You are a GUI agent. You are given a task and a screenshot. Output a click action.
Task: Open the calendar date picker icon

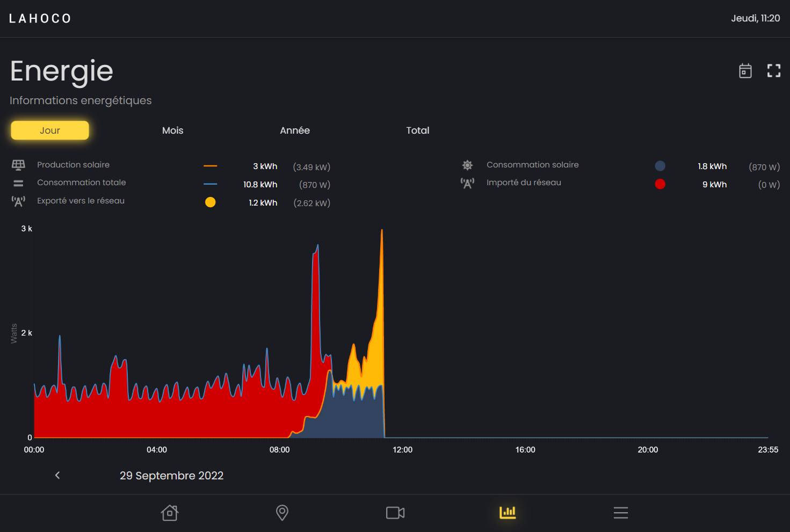click(x=745, y=71)
